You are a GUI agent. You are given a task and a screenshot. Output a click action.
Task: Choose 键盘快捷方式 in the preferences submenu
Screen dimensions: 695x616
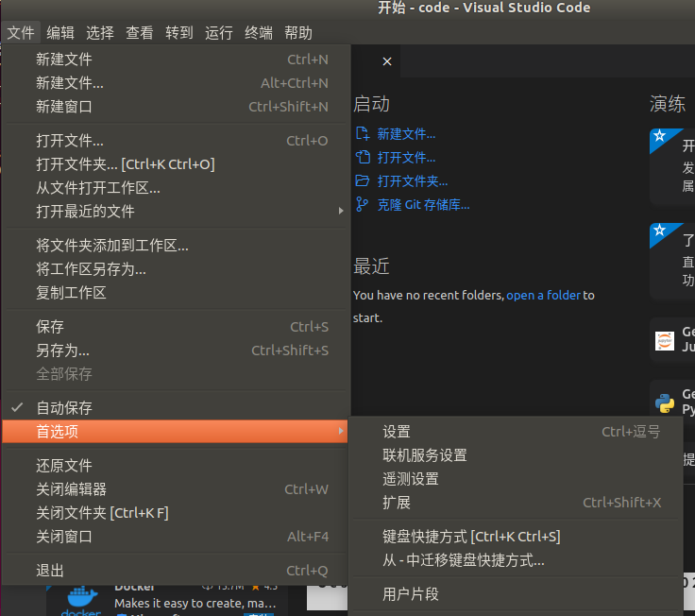point(471,537)
